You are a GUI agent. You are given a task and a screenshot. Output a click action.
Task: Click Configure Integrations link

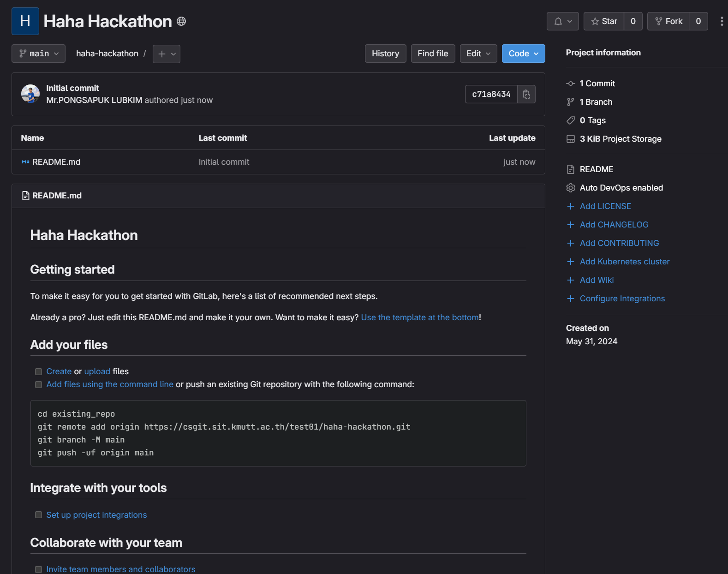click(622, 299)
